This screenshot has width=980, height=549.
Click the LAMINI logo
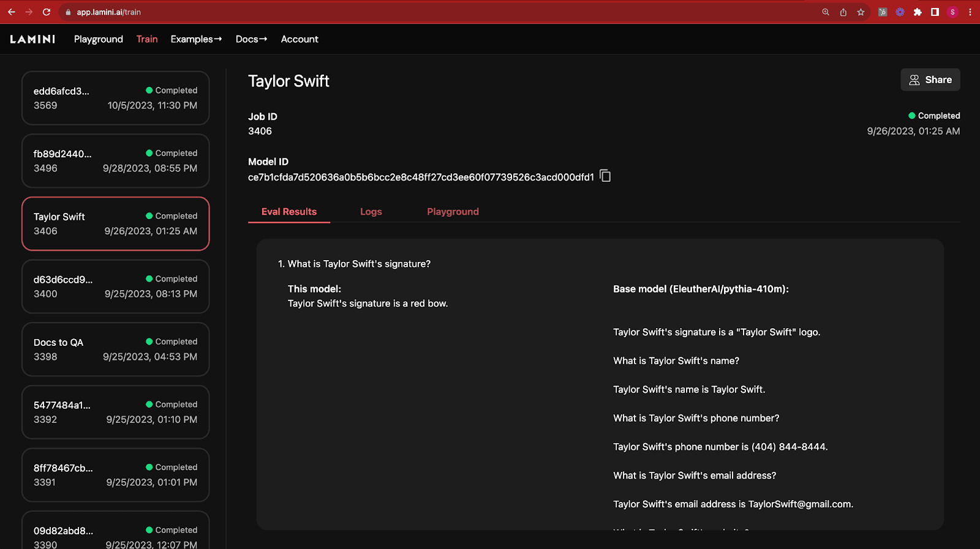click(x=32, y=39)
